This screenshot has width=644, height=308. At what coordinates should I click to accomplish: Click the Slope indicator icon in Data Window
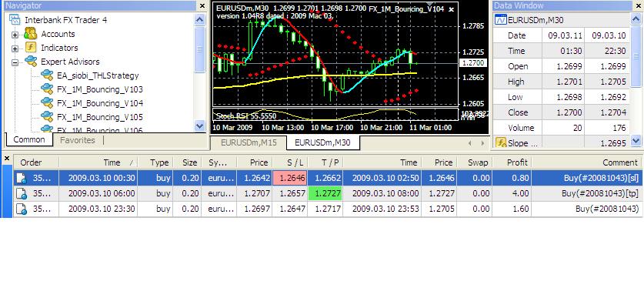tap(500, 142)
